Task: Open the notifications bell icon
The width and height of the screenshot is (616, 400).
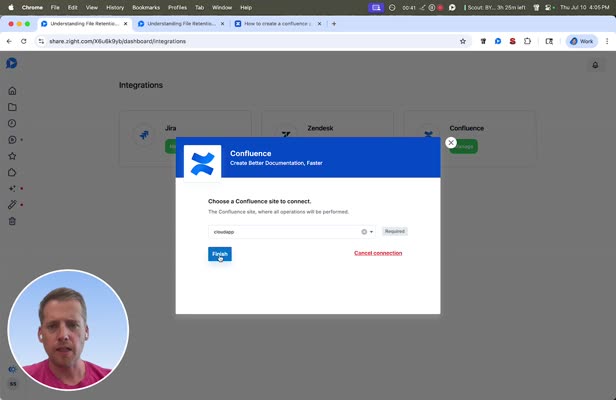Action: coord(595,65)
